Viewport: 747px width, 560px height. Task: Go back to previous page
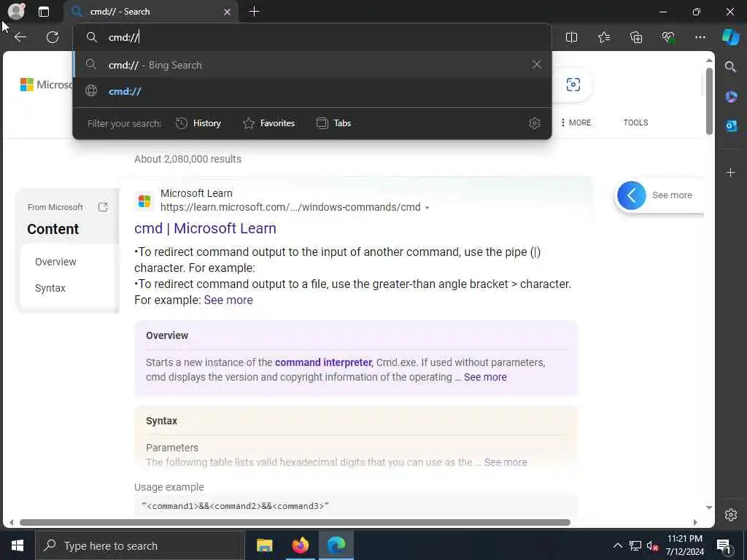20,37
